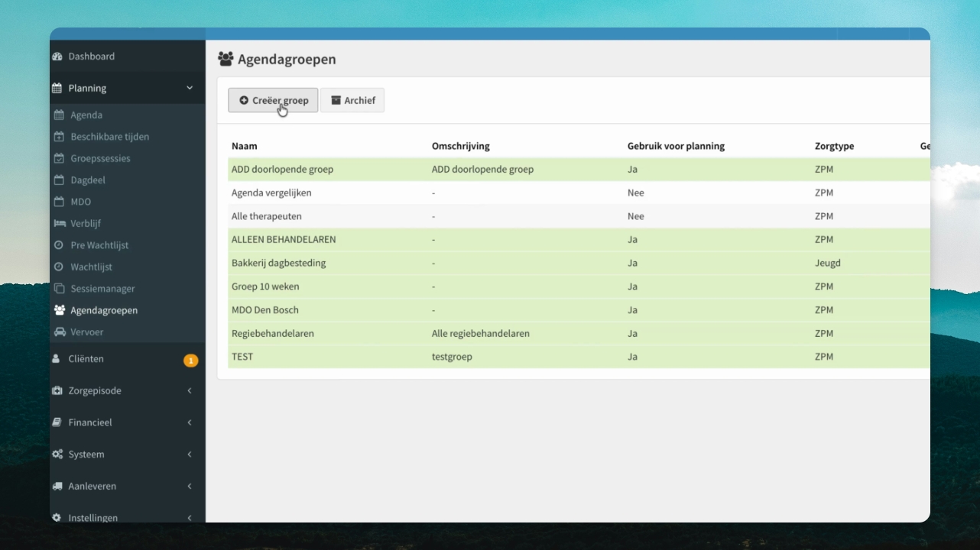980x550 pixels.
Task: Select the Agenda vergelijken row
Action: click(579, 193)
